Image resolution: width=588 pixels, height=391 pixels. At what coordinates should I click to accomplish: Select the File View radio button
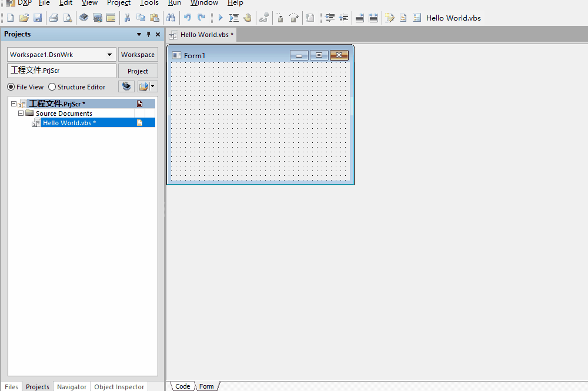click(11, 87)
